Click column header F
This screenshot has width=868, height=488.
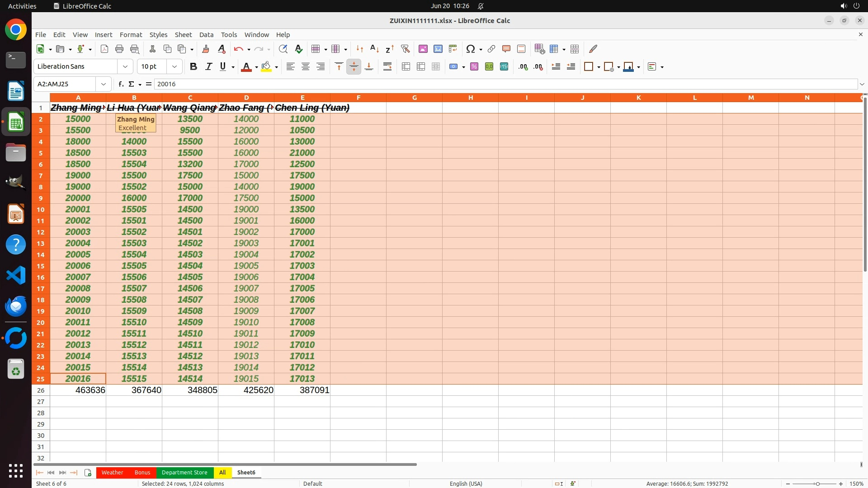click(358, 98)
